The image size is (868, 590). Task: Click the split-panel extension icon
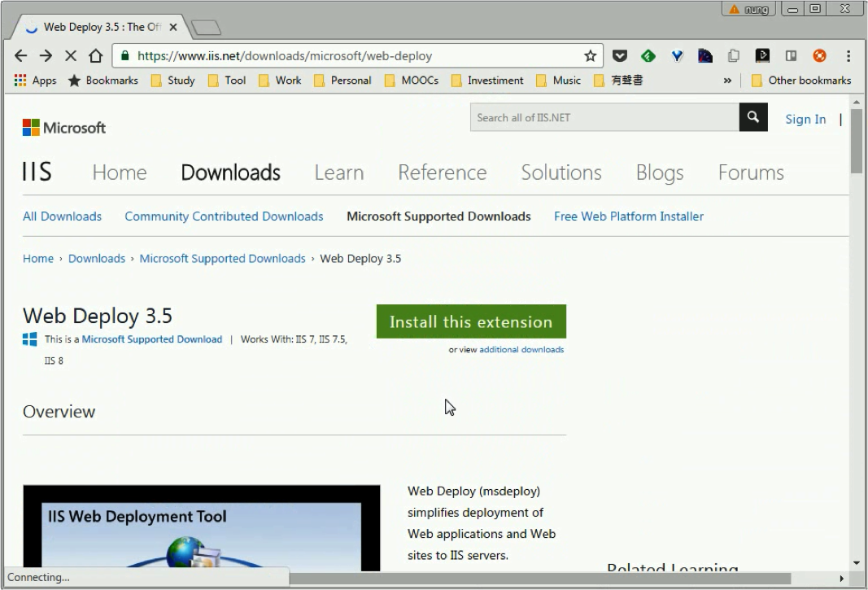pos(791,56)
